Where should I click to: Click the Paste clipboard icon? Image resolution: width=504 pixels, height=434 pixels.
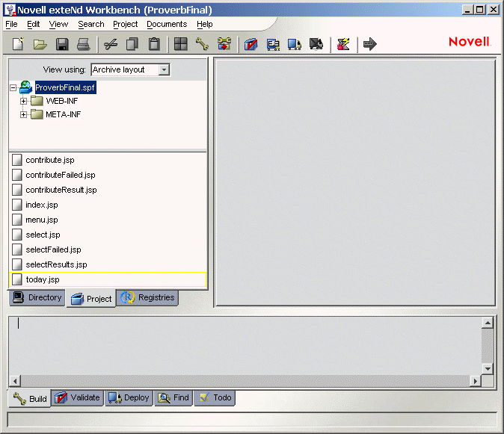tap(154, 45)
